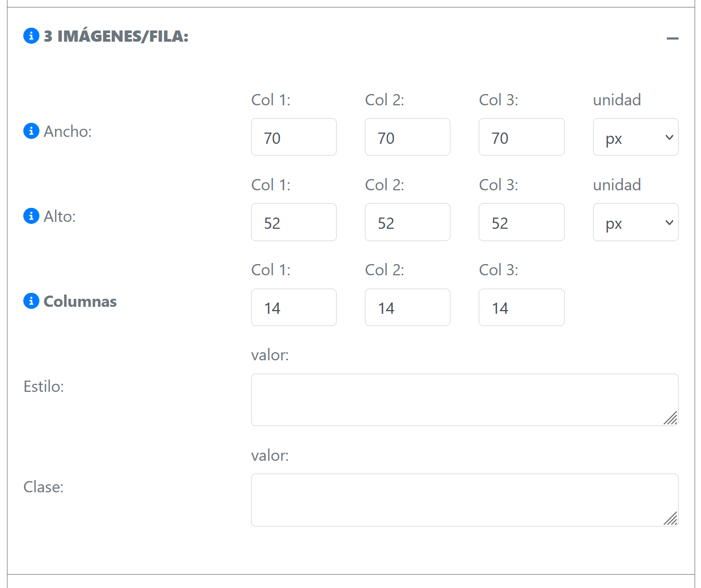Click the Alto Col 2 input field
Screen dimensions: 701x588
click(x=407, y=222)
